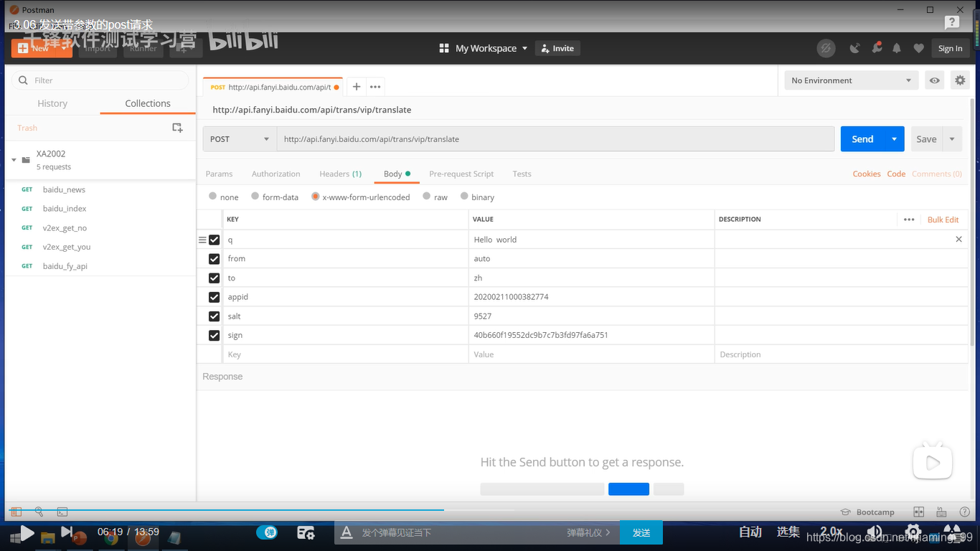The height and width of the screenshot is (551, 980).
Task: Select the none body type
Action: click(x=212, y=196)
